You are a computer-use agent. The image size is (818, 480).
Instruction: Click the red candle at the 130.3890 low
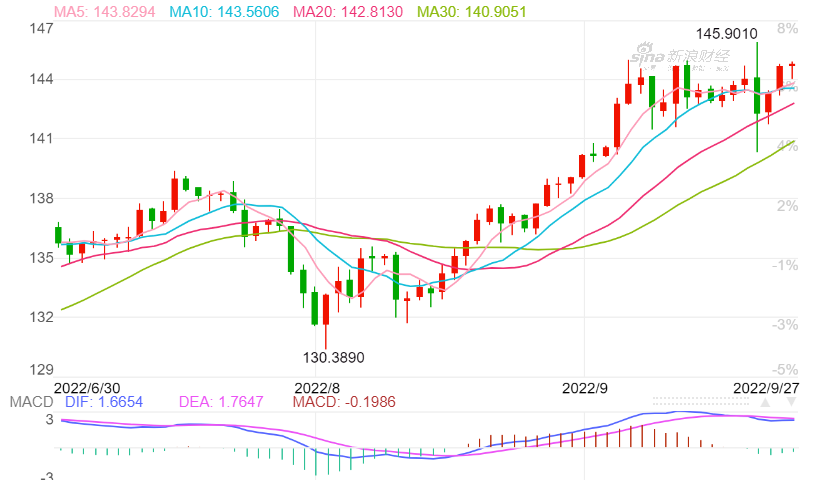click(326, 321)
